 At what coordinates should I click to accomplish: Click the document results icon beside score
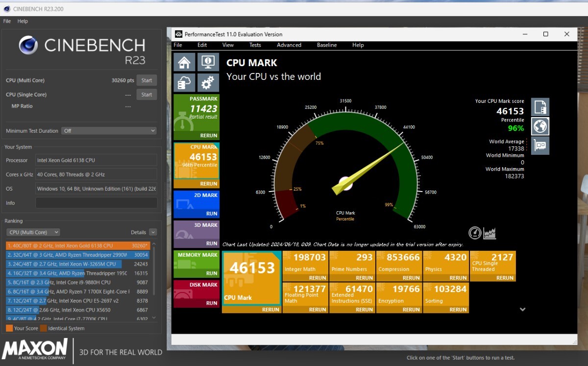pyautogui.click(x=540, y=107)
